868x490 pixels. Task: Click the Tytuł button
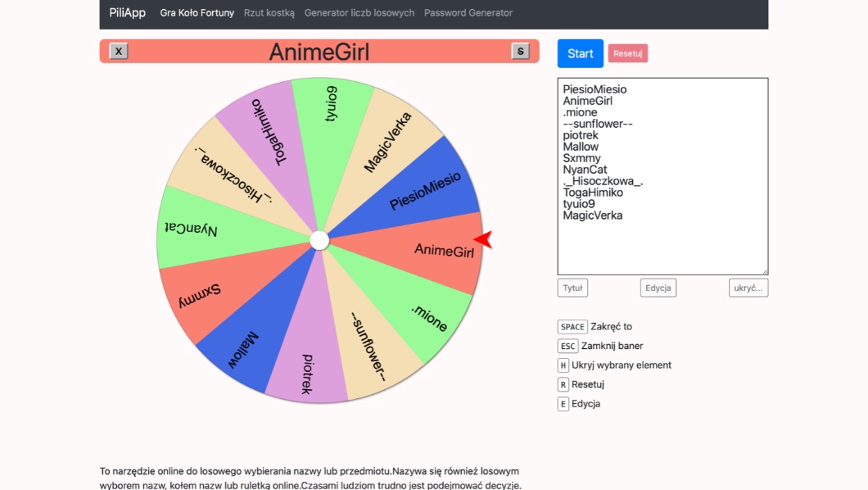click(x=572, y=288)
